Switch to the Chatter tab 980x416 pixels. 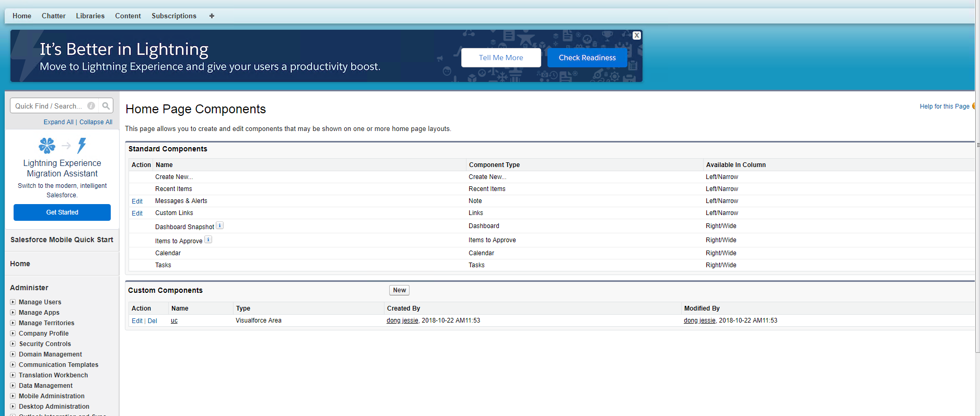[53, 16]
